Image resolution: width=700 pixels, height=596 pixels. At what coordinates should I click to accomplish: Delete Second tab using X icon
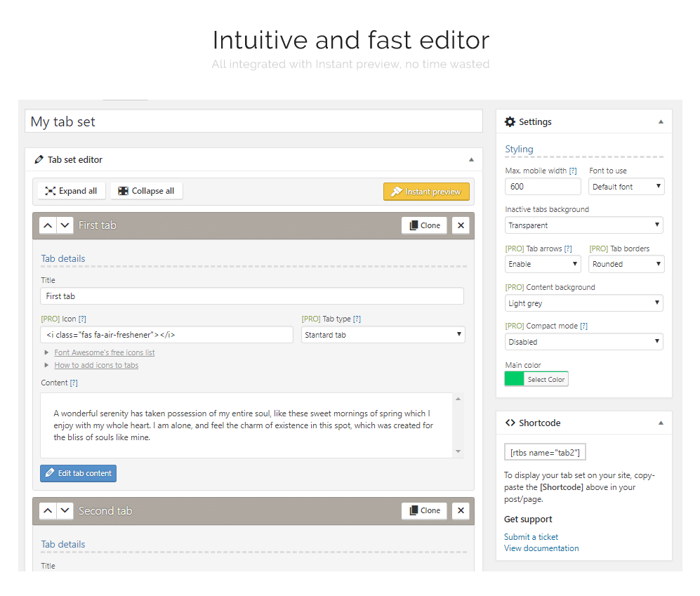461,510
